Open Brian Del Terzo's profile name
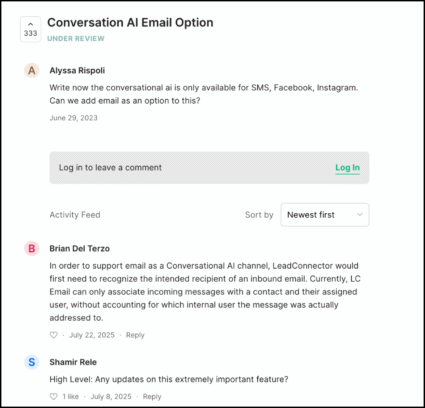The height and width of the screenshot is (408, 425). 80,249
